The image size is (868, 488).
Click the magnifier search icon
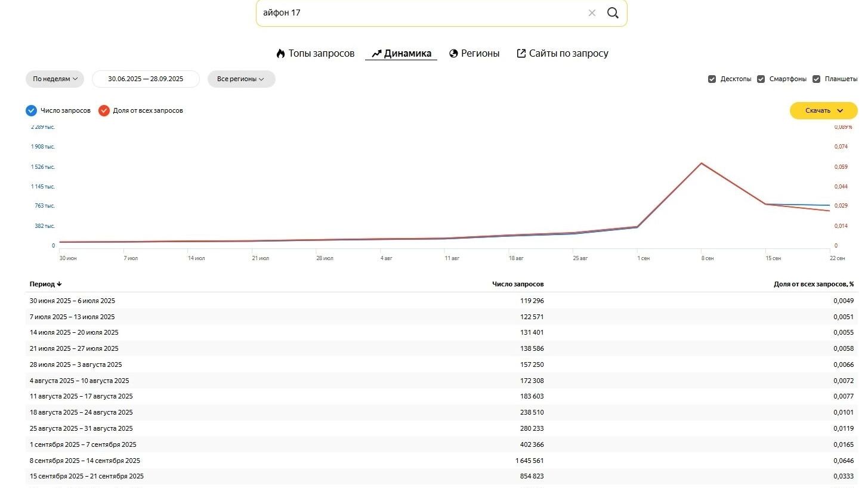[613, 13]
